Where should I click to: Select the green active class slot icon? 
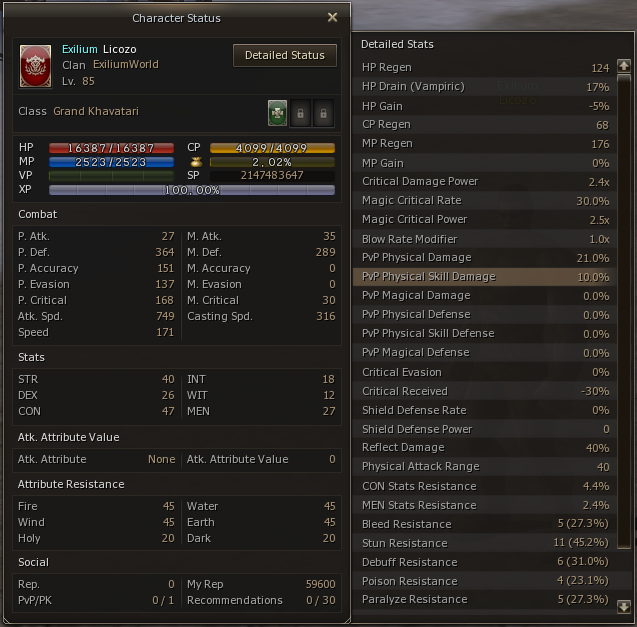277,113
